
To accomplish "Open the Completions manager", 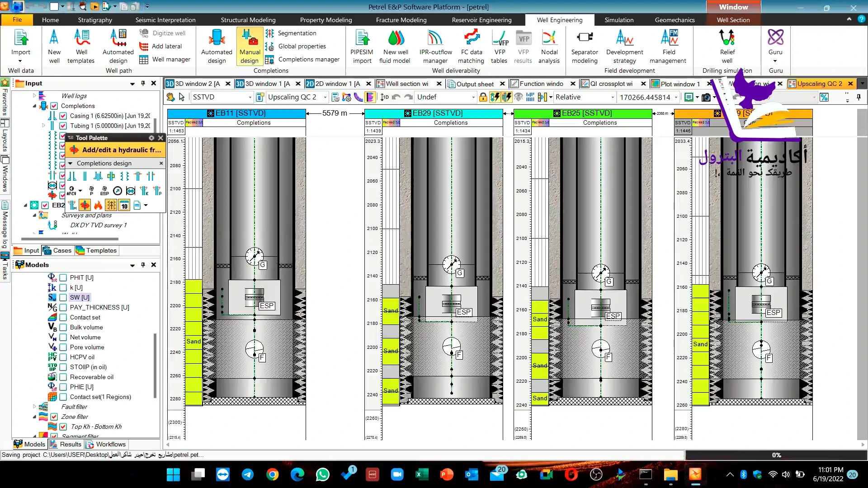I will pos(302,59).
